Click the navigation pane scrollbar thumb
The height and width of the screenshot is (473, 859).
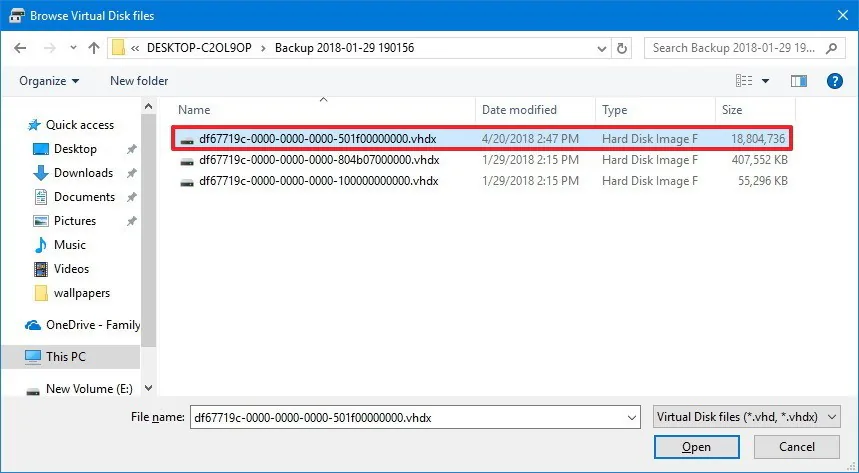pos(148,230)
